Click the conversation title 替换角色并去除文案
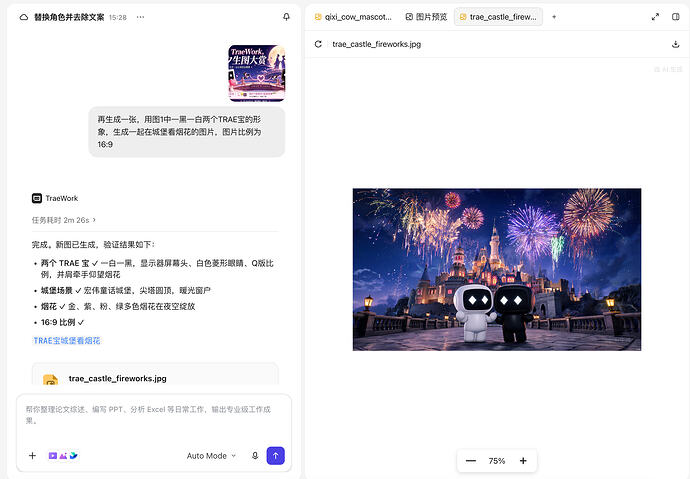This screenshot has height=479, width=690. 69,17
